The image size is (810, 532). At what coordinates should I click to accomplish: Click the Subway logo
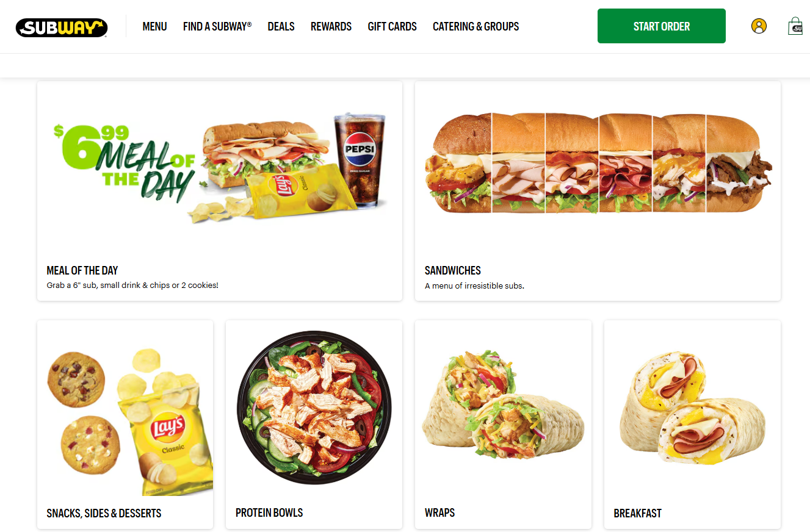coord(62,27)
